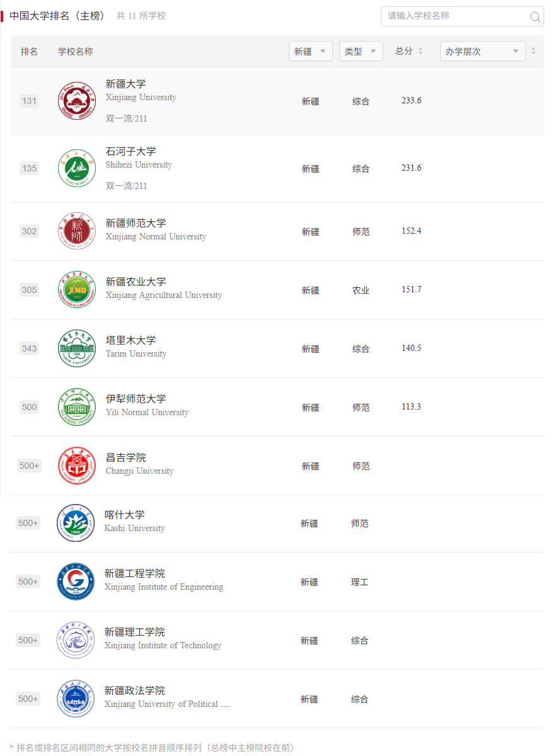This screenshot has width=553, height=756.
Task: Click the Changji University logo
Action: coord(76,466)
